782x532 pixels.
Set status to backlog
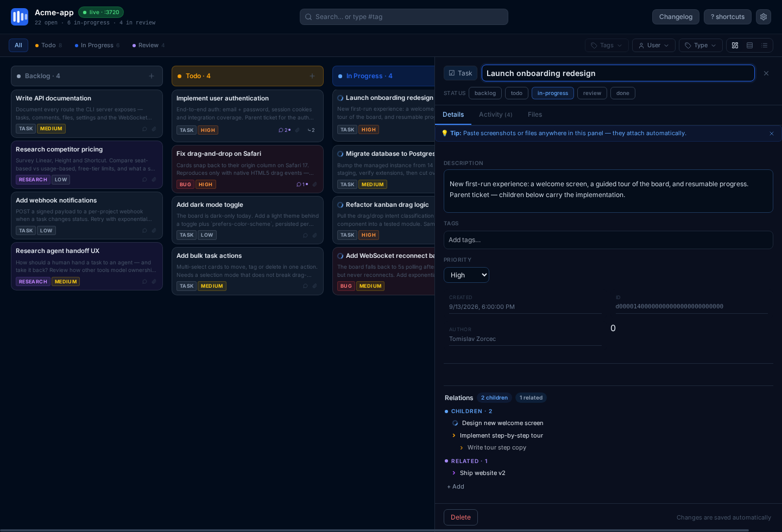tap(485, 93)
